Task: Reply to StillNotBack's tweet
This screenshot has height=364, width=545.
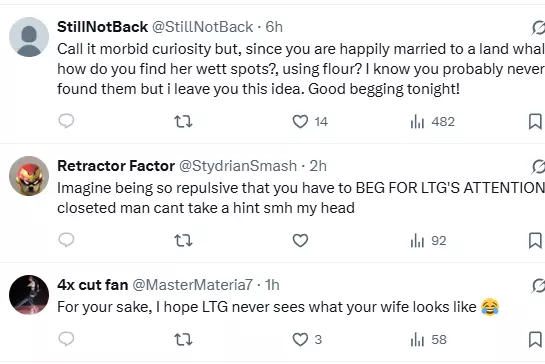Action: click(x=66, y=121)
